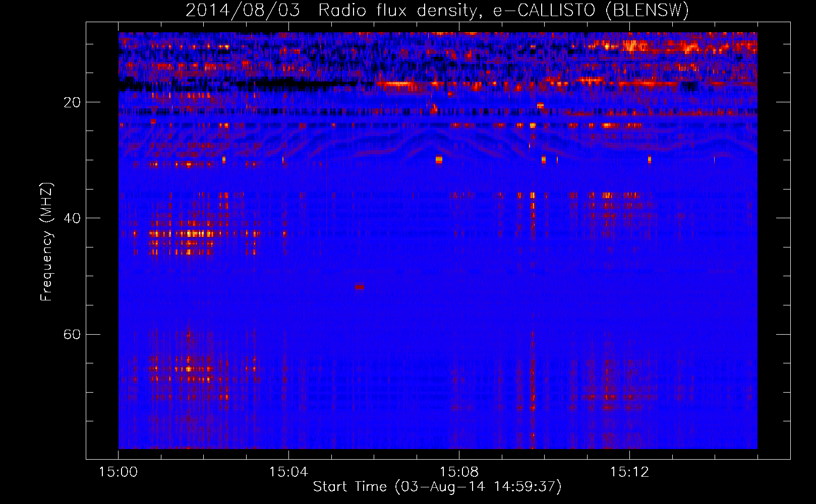Click the 'Start Time (03-Aug-14 14:59:37)' label
The width and height of the screenshot is (816, 504).
pyautogui.click(x=437, y=487)
